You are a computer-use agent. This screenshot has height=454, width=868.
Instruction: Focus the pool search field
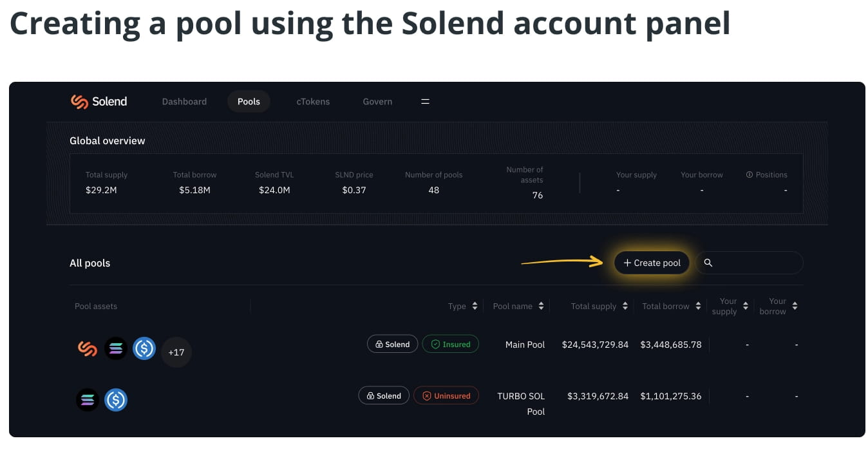point(757,263)
